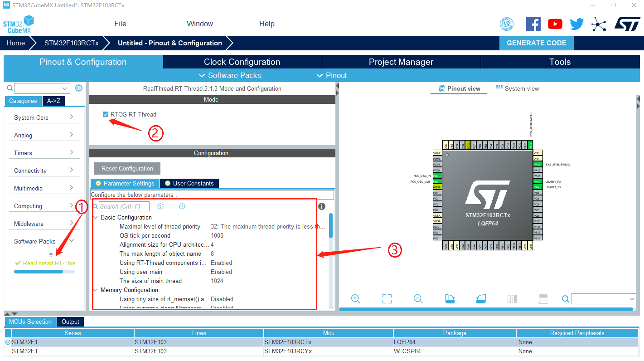Screen dimensions: 644x361
Task: Zoom out of the chip pinout view
Action: pos(418,299)
